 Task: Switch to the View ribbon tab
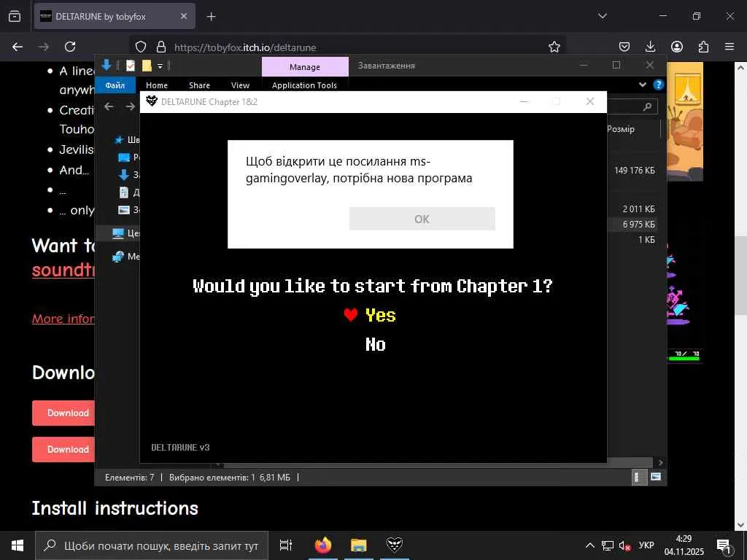tap(240, 85)
